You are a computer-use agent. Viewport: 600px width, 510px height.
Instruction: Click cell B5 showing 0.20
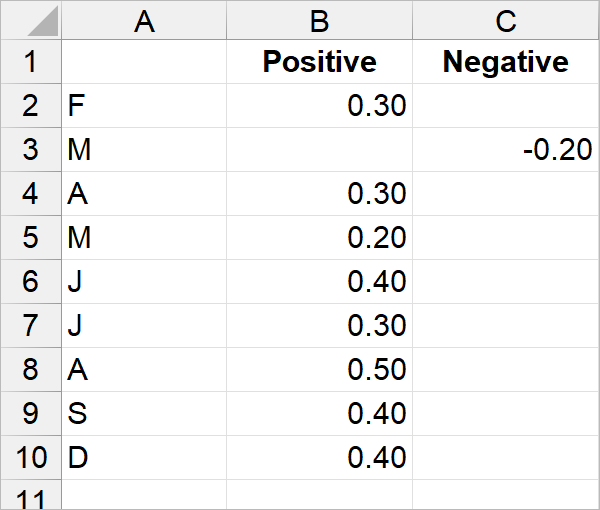pos(318,238)
